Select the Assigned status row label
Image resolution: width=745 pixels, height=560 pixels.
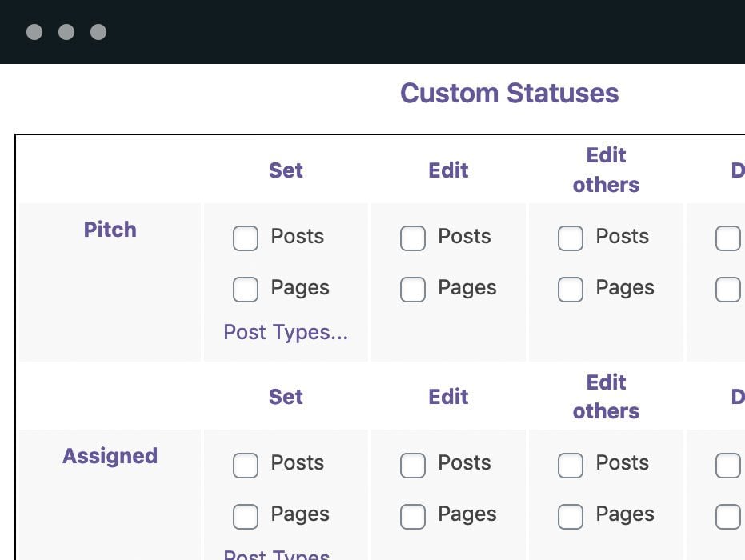110,456
